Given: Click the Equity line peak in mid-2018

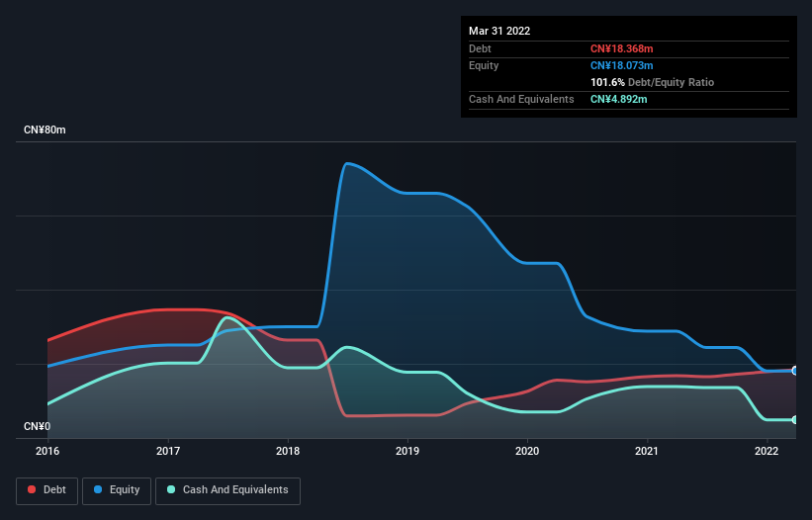Looking at the screenshot, I should [x=347, y=163].
